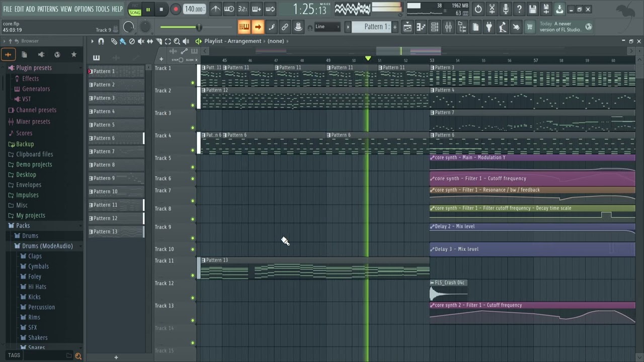Open the ADD menu
The height and width of the screenshot is (362, 644).
tap(31, 9)
